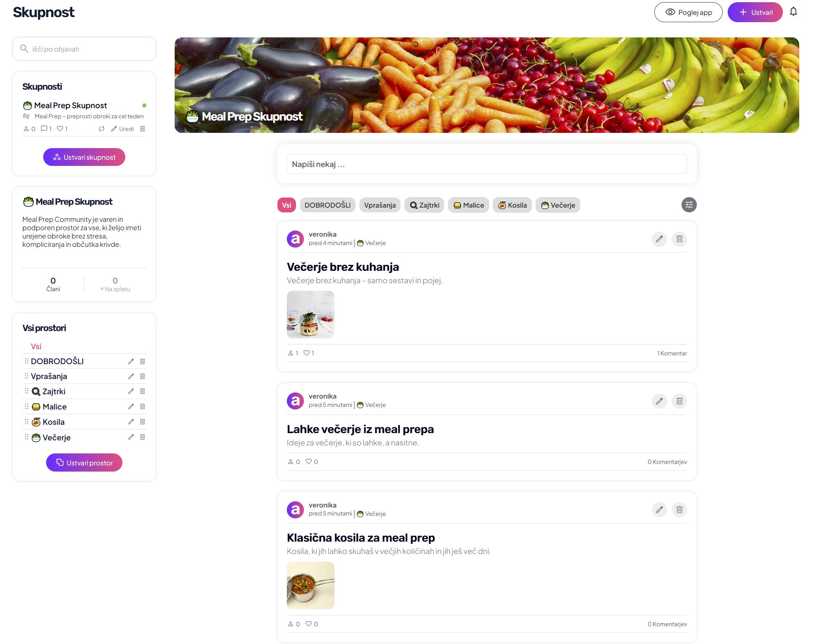Switch to the Zajtrki filter tab
Viewport: 821px width, 644px height.
(424, 205)
